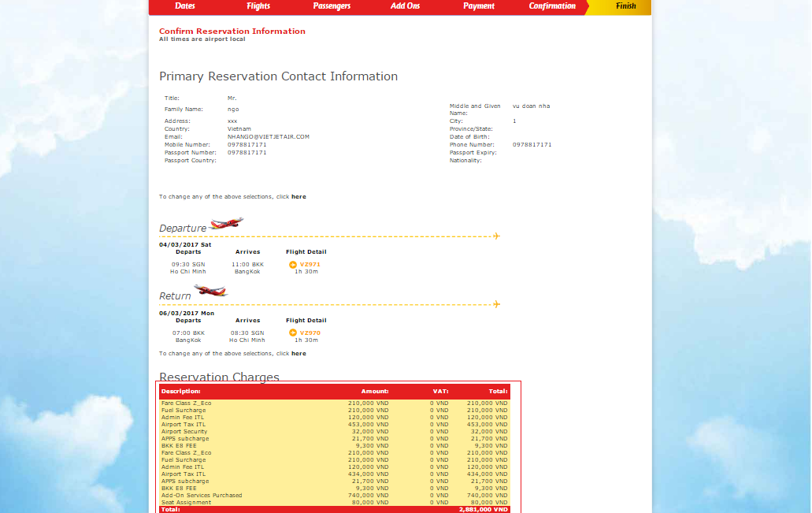Select the title value 'Mr.'
Image resolution: width=812 pixels, height=513 pixels.
click(232, 99)
